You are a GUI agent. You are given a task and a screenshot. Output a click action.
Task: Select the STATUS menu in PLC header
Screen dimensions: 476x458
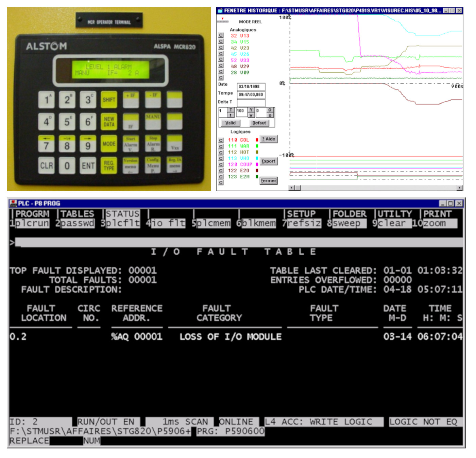(x=122, y=214)
